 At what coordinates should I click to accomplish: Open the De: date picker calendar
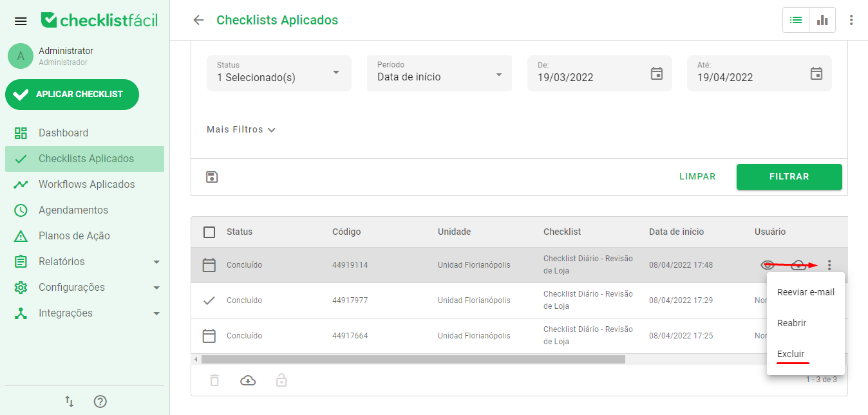[x=656, y=73]
